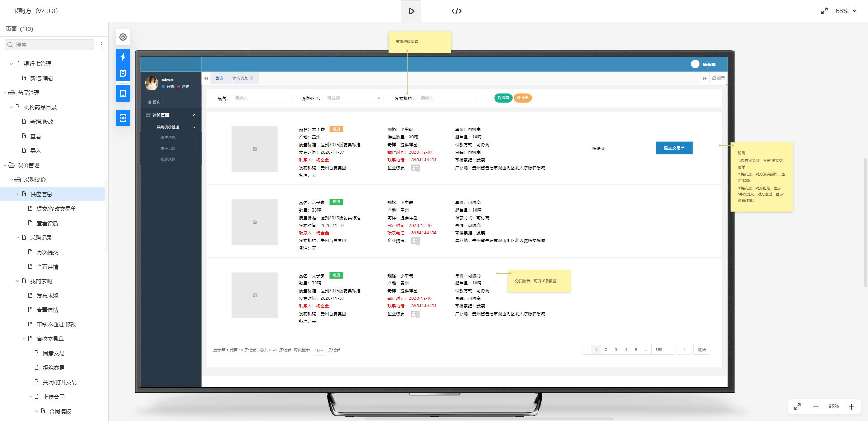Collapse the 议价管理 folder in the page tree
Image resolution: width=868 pixels, height=421 pixels.
5,165
